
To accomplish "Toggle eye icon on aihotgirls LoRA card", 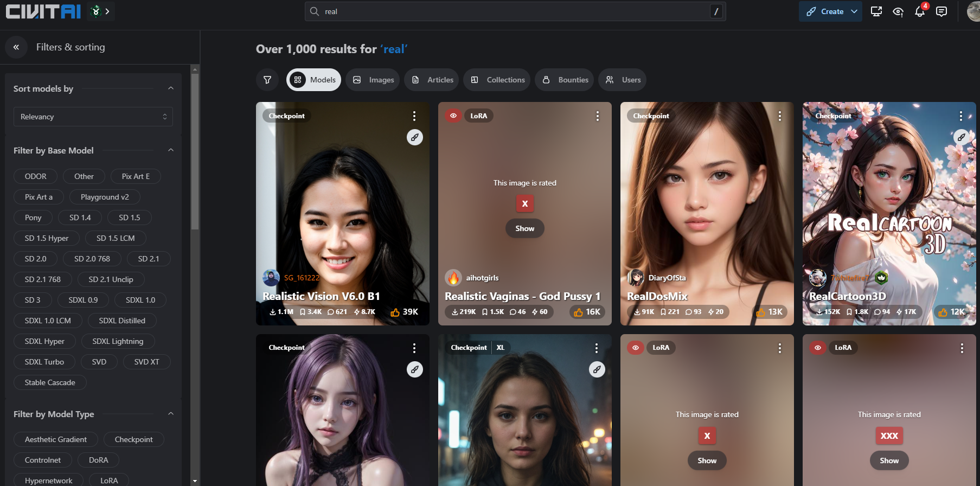I will point(453,116).
